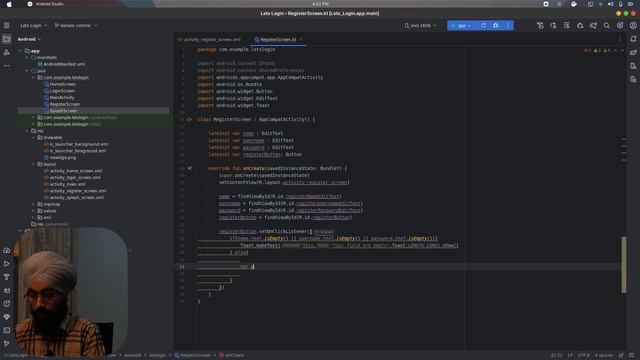640x360 pixels.
Task: Collapse the drawable folder
Action: 33,138
